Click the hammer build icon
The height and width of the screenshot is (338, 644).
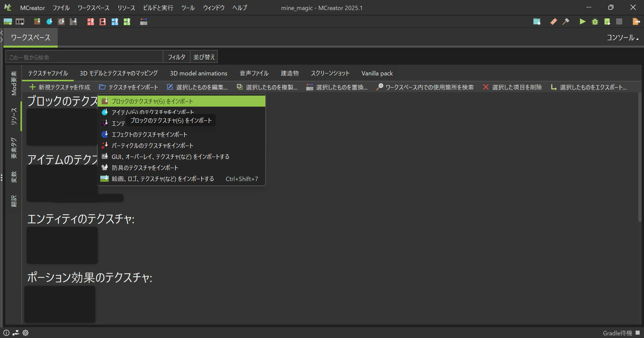566,22
